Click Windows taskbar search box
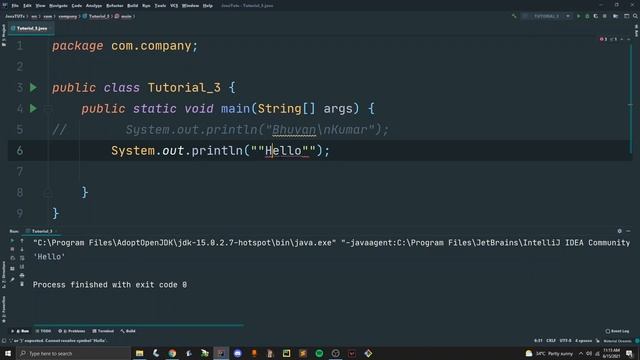The width and height of the screenshot is (640, 360). click(x=73, y=353)
